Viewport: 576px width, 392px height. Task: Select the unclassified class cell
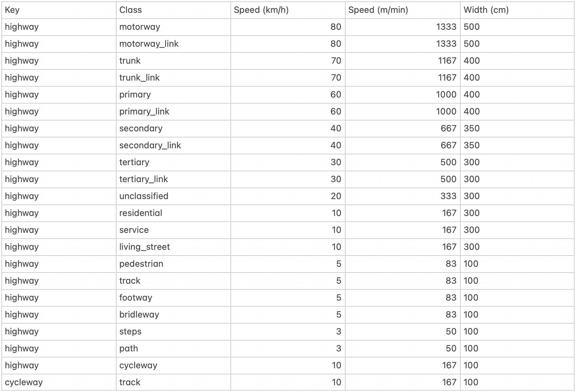tap(144, 196)
